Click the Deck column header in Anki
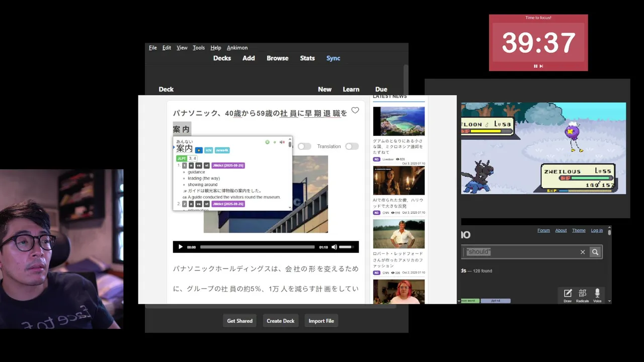Image resolution: width=644 pixels, height=362 pixels. 166,89
